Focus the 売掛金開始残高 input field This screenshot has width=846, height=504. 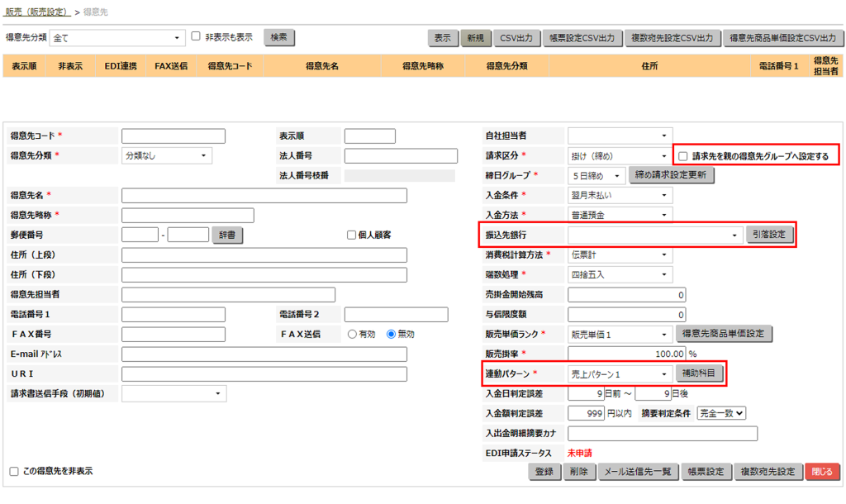(626, 295)
